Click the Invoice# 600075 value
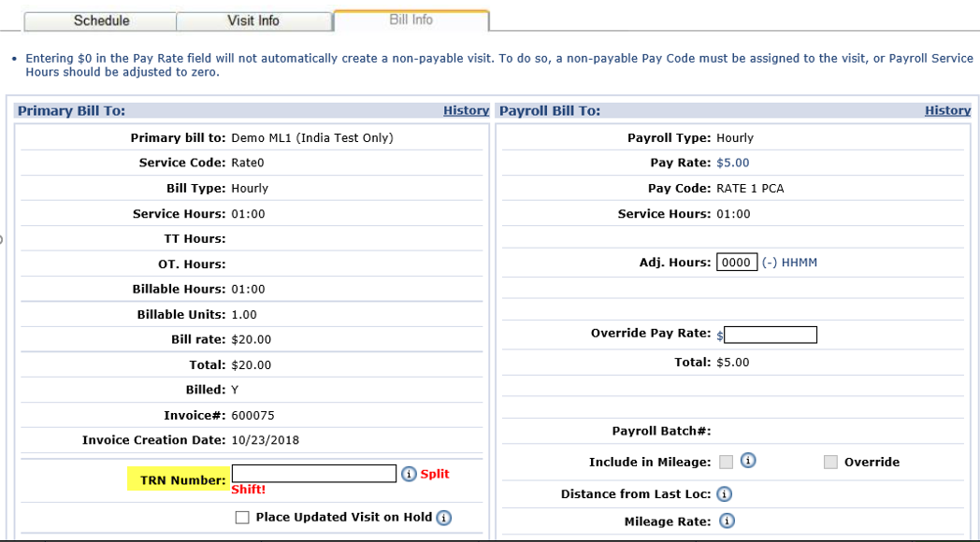This screenshot has height=542, width=980. tap(252, 415)
